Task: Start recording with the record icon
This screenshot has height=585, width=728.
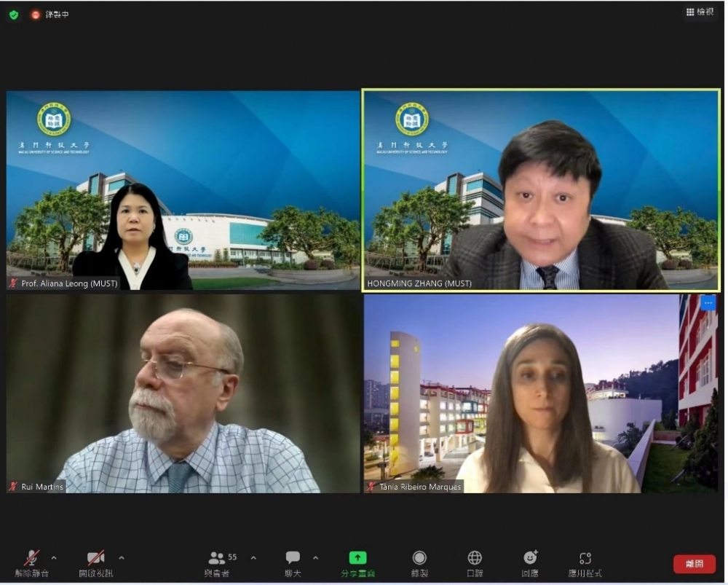Action: click(x=419, y=563)
